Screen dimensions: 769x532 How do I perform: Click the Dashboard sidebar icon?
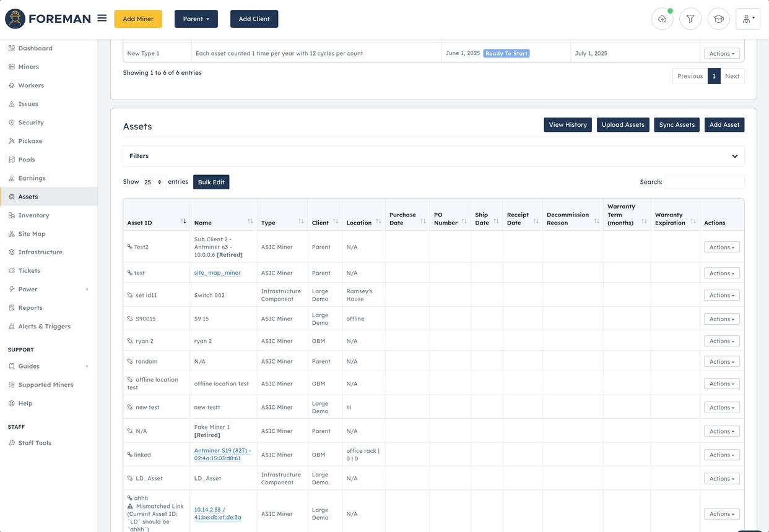coord(12,48)
